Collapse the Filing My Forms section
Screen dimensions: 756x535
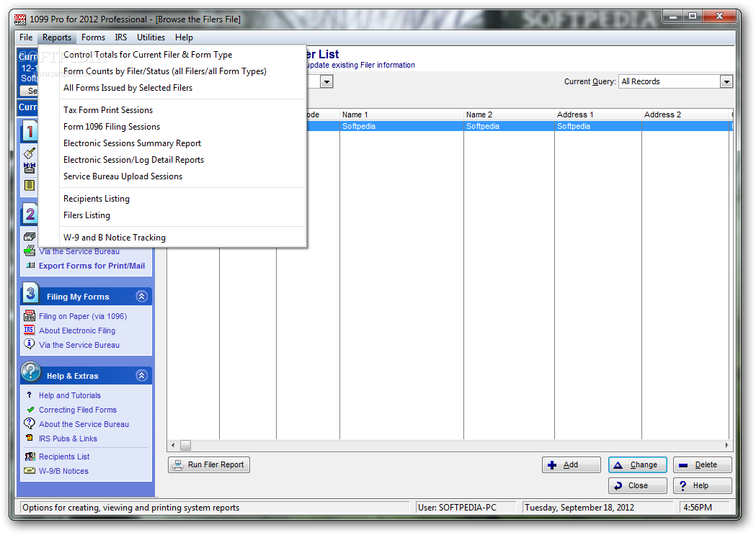(x=141, y=296)
